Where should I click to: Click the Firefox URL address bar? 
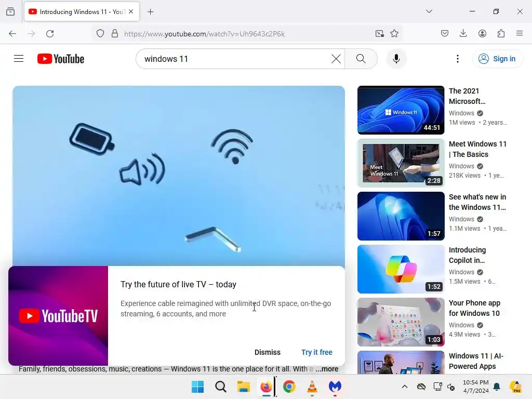tap(247, 34)
